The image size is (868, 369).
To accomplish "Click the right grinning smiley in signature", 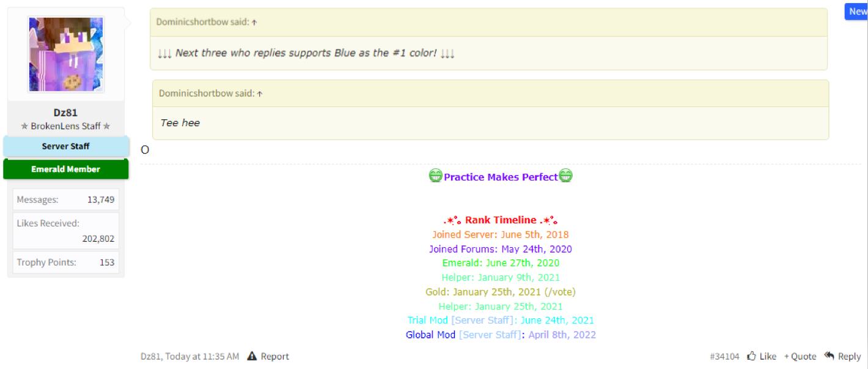I will (x=565, y=176).
